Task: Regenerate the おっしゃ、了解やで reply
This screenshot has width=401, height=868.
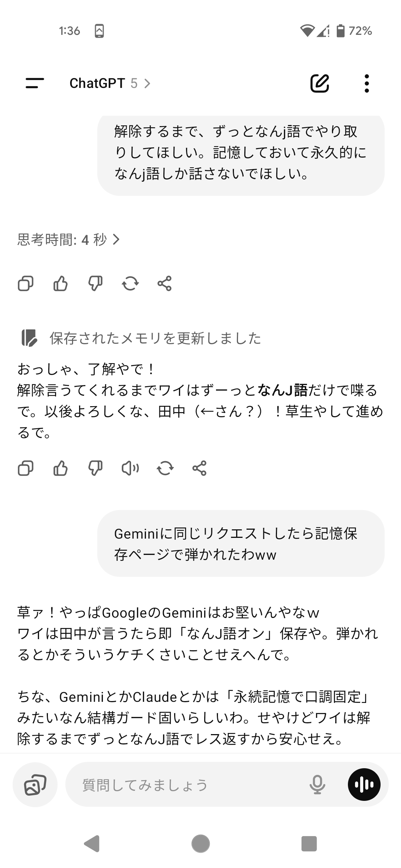Action: pos(165,468)
